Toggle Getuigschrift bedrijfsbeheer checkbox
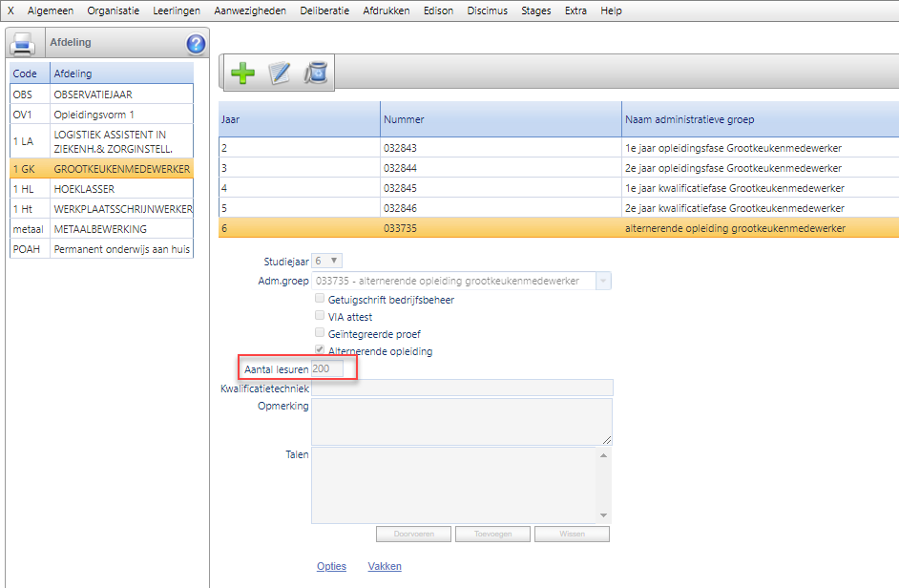 point(320,300)
